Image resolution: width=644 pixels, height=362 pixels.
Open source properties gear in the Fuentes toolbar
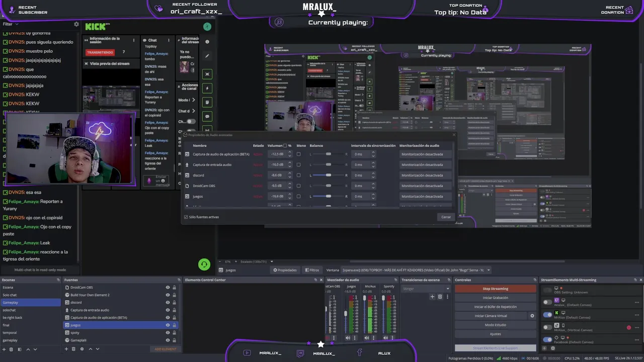(82, 349)
